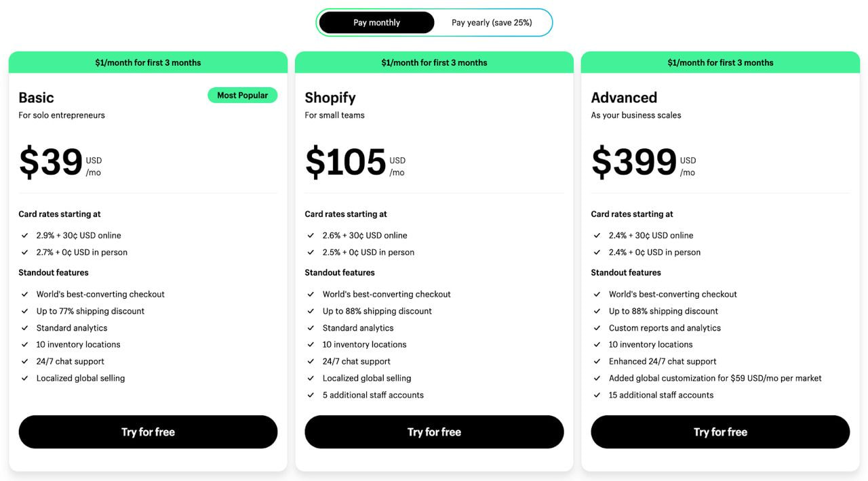Click the checkmark beside Enhanced 24/7 chat support

pos(597,361)
